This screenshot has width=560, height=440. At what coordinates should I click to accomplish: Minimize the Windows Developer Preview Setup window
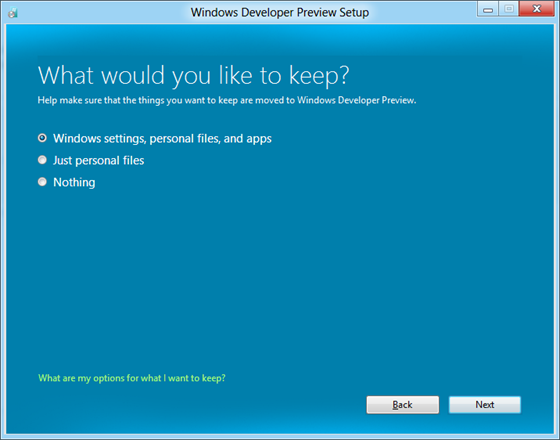(x=488, y=10)
